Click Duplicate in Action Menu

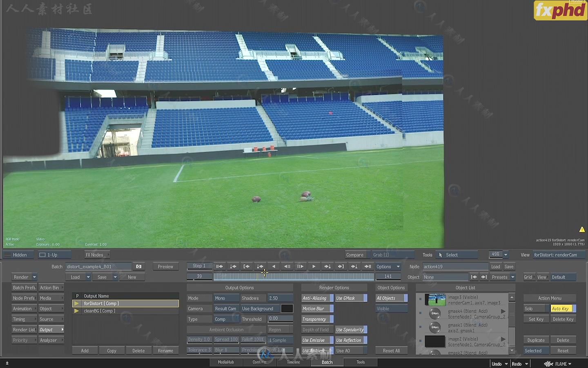536,340
